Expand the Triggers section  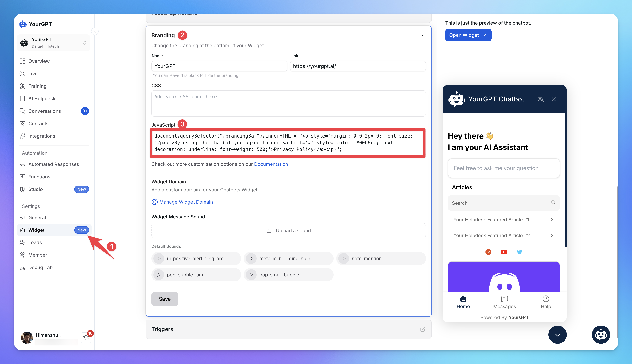(x=288, y=329)
